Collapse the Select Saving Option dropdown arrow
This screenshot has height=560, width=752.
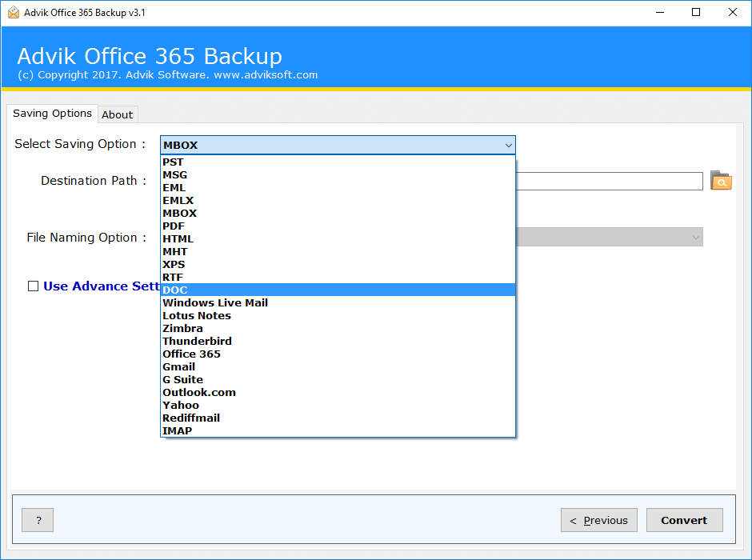coord(508,146)
